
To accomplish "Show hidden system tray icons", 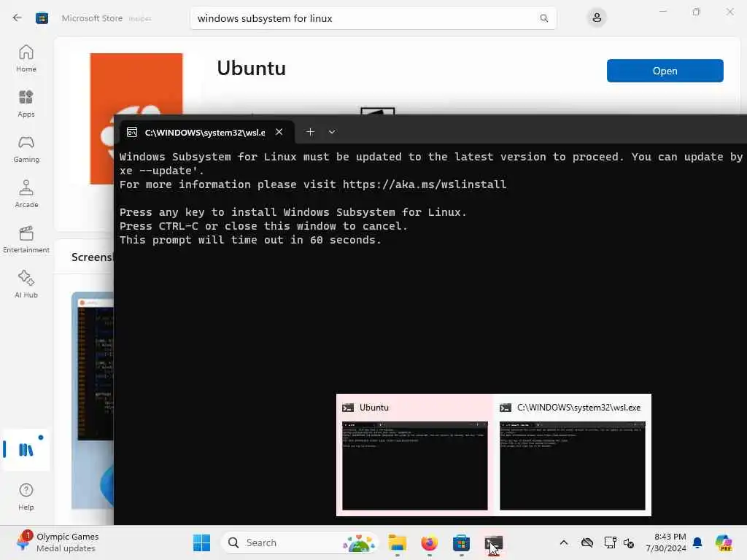I will click(x=564, y=542).
